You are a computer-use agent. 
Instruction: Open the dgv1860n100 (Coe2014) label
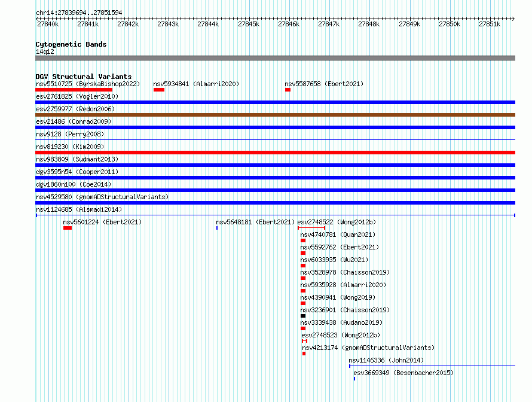point(74,184)
